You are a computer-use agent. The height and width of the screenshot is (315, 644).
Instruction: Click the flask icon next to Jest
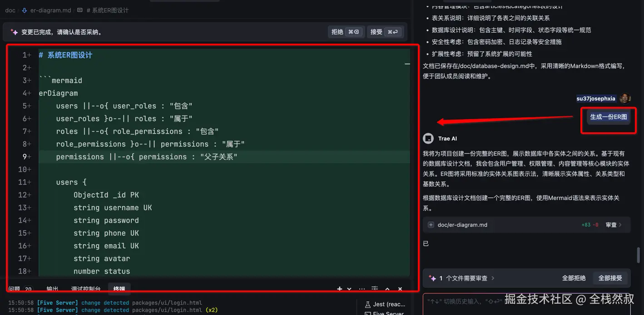tap(368, 304)
